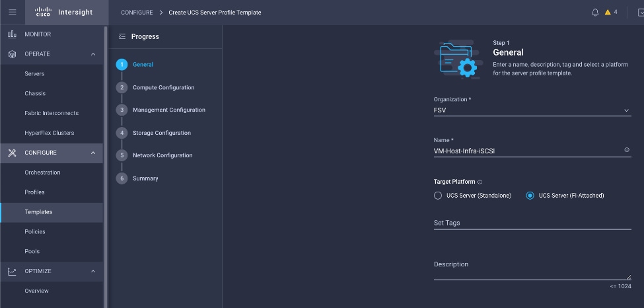View the yellow warning alerts icon
Image resolution: width=644 pixels, height=308 pixels.
pyautogui.click(x=608, y=13)
